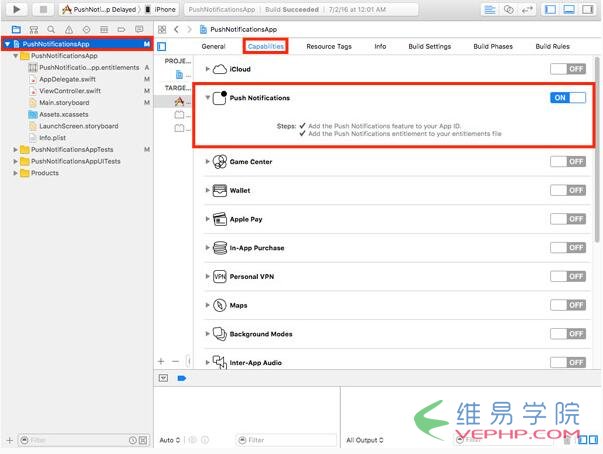Viewport: 603px width, 454px height.
Task: Enable the Apple Pay capability
Action: tap(568, 219)
